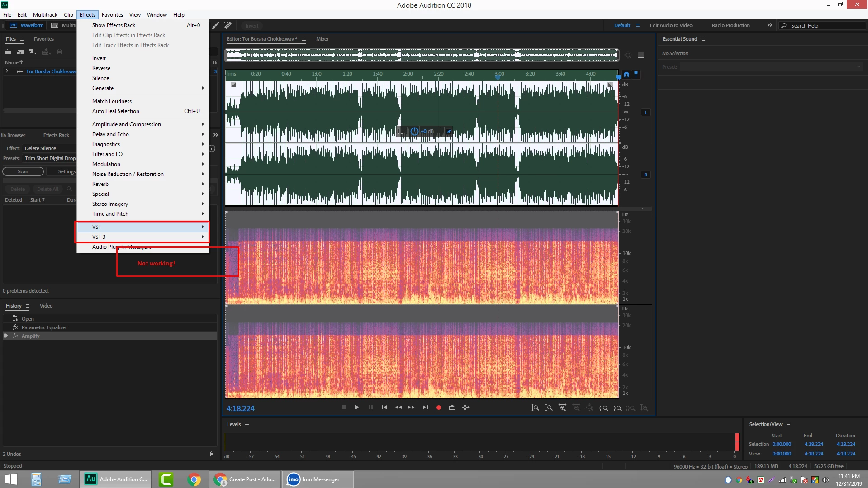This screenshot has height=488, width=868.
Task: Click the Import File icon
Action: [x=20, y=52]
